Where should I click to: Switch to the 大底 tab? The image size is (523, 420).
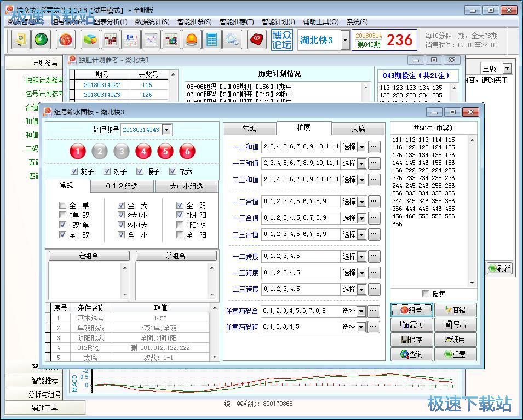click(358, 129)
